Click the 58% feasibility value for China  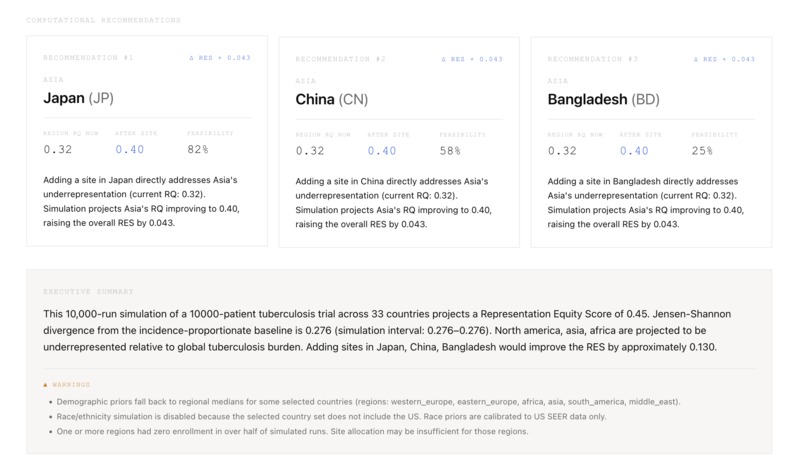click(x=450, y=151)
